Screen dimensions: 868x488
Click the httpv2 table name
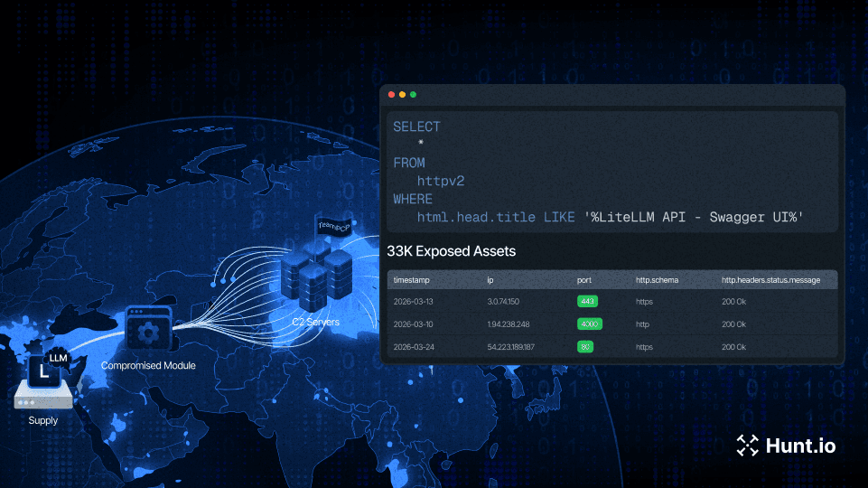point(441,181)
